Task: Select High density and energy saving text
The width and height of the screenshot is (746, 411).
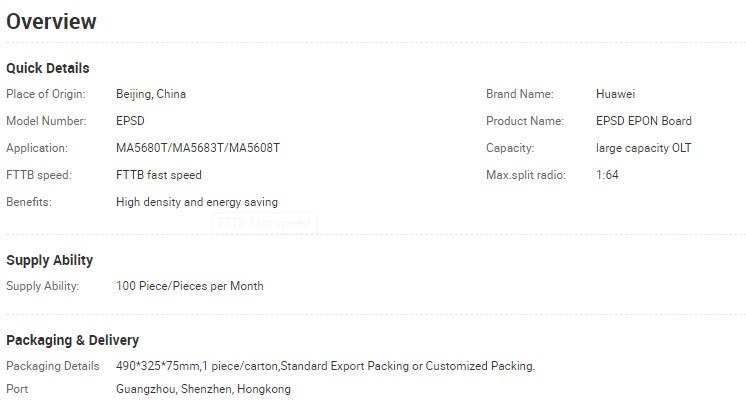Action: pyautogui.click(x=197, y=202)
